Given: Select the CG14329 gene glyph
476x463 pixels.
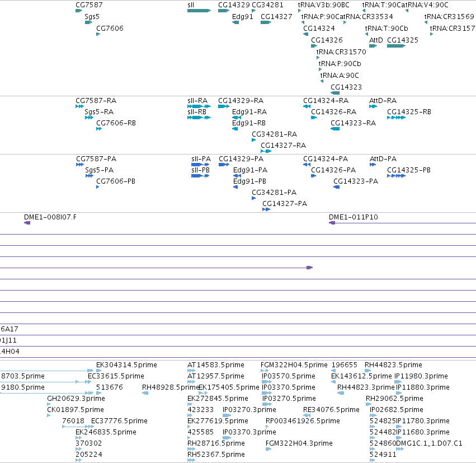Looking at the screenshot, I should (x=224, y=11).
